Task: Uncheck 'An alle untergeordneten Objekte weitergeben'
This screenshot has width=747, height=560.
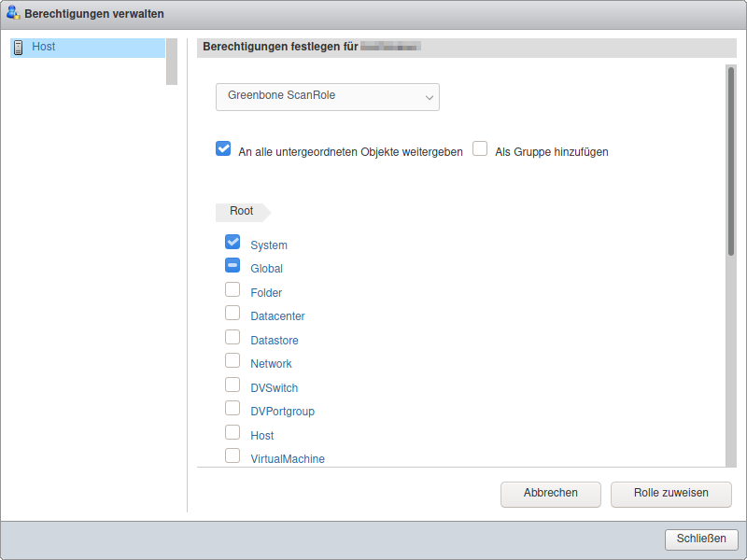Action: 223,148
